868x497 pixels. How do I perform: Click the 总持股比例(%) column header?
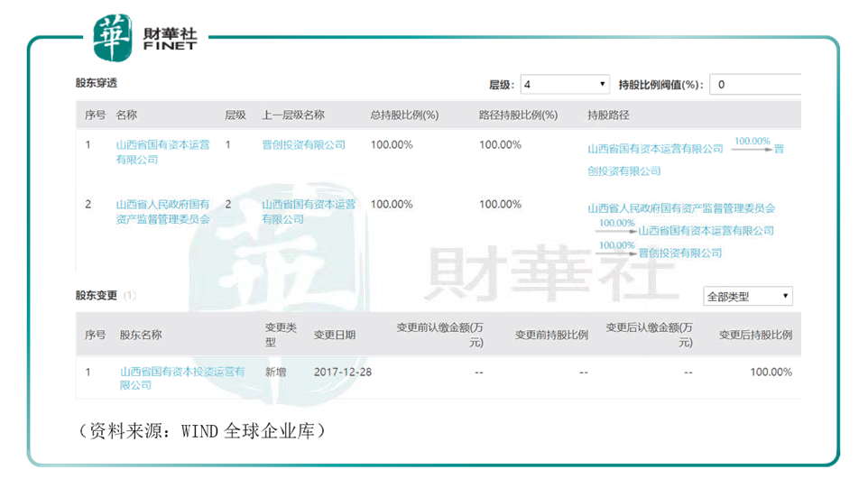404,115
